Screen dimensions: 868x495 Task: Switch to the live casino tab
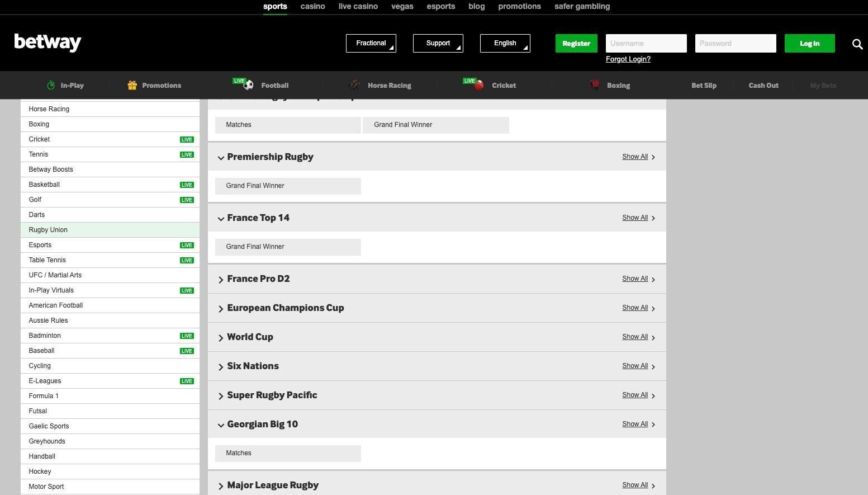[x=358, y=6]
